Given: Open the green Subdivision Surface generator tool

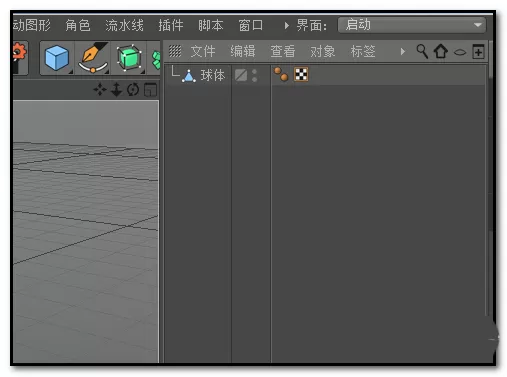Looking at the screenshot, I should pos(129,58).
